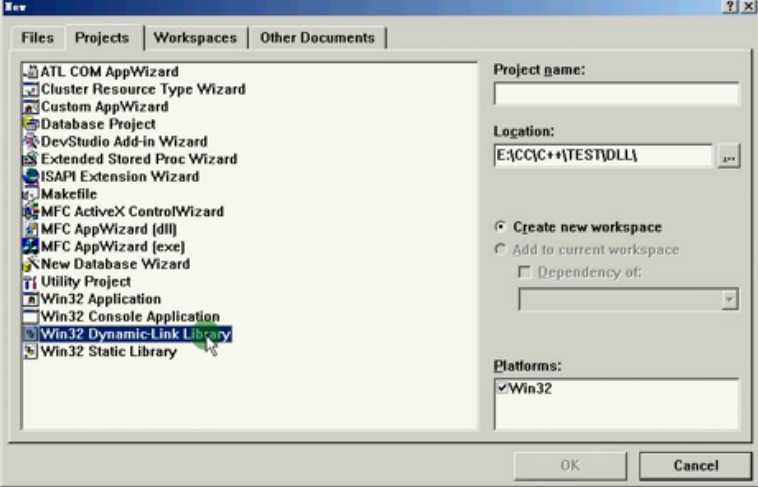Screen dimensions: 758x487
Task: Close the New dialog
Action: (747, 7)
